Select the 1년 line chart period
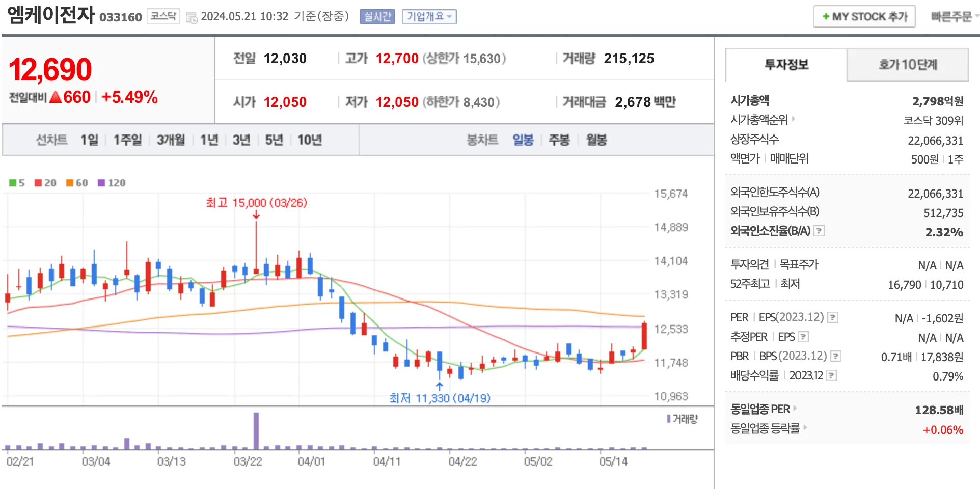This screenshot has width=980, height=489. tap(209, 140)
